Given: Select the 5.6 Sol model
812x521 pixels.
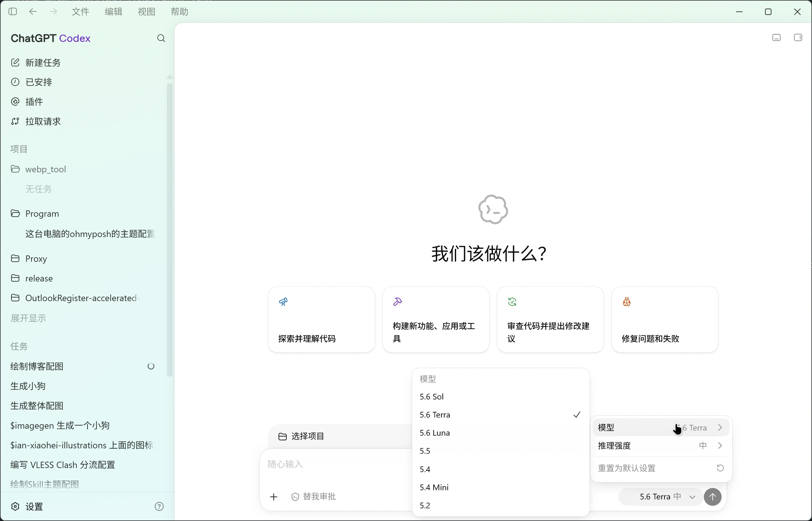Looking at the screenshot, I should tap(501, 397).
